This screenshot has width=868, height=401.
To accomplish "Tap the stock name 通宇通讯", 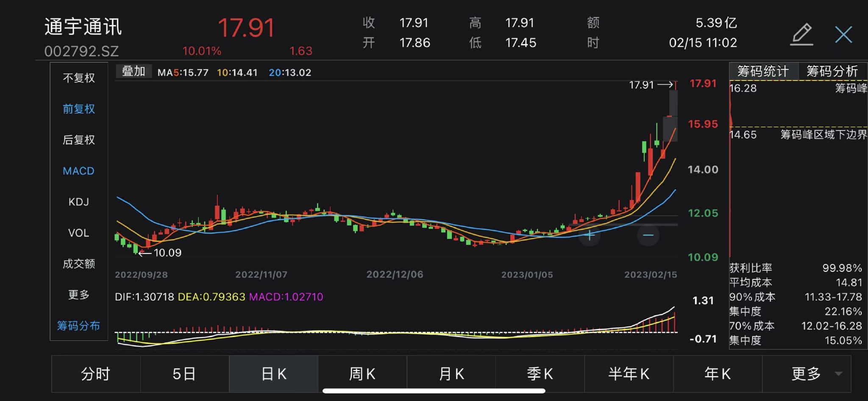I will click(83, 26).
